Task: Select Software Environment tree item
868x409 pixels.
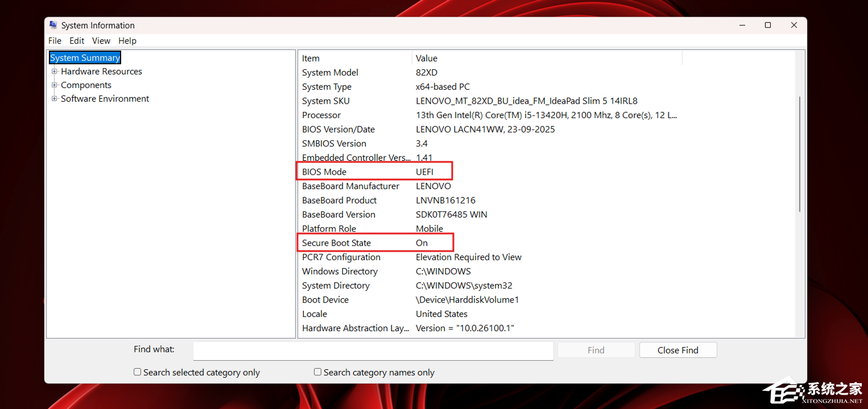Action: point(105,99)
